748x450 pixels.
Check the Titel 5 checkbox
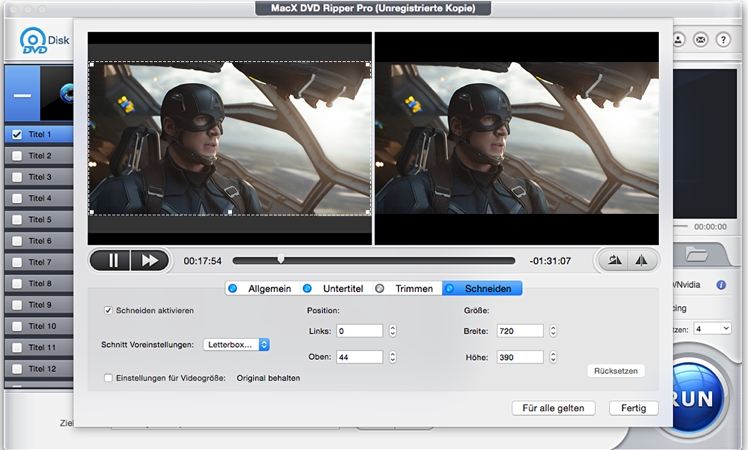tap(15, 219)
